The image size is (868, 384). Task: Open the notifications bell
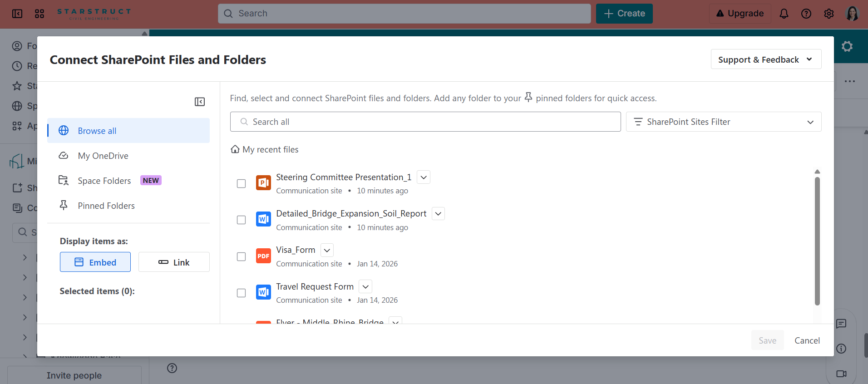pos(784,14)
